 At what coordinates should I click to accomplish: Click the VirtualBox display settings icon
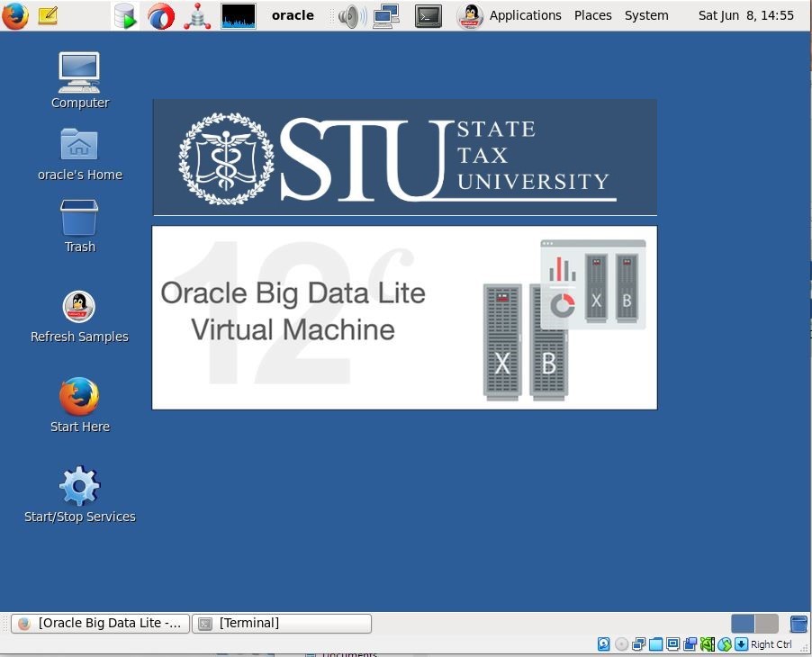point(672,644)
